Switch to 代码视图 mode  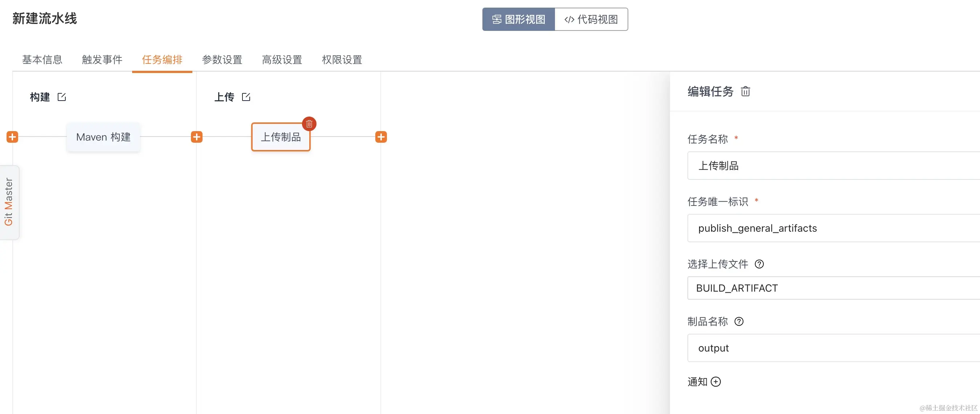pyautogui.click(x=591, y=19)
